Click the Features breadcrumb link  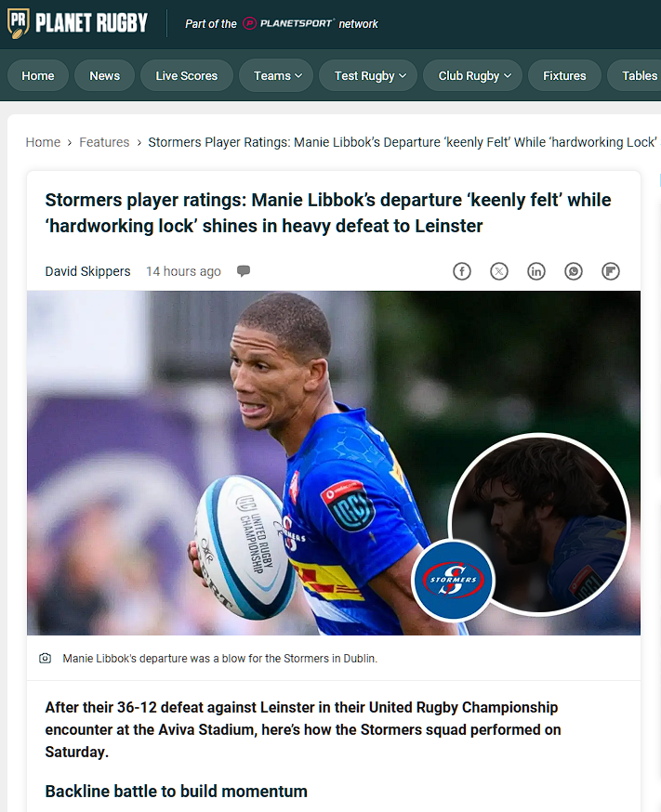click(x=104, y=142)
